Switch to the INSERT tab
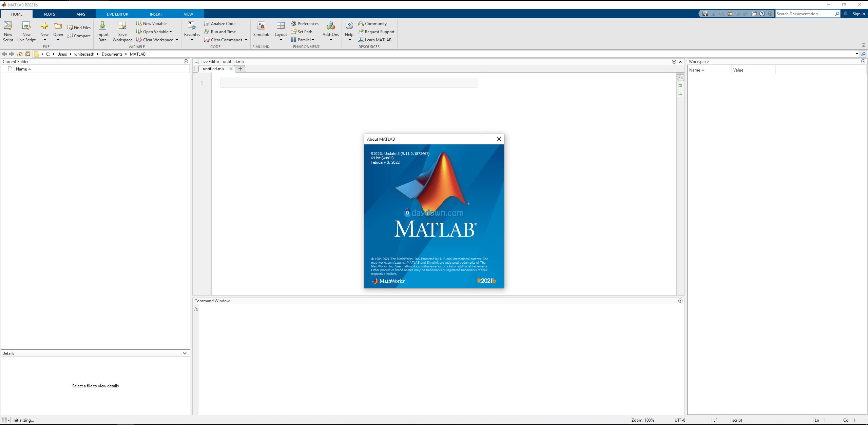 (x=156, y=14)
